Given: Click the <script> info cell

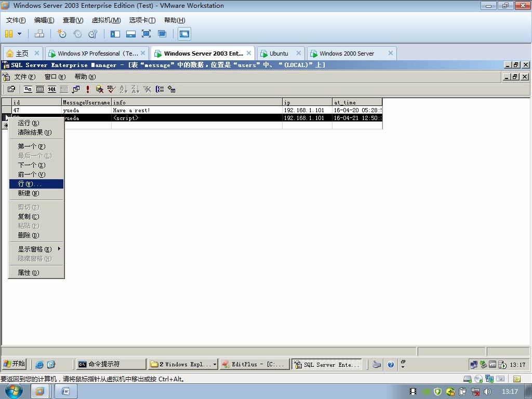Looking at the screenshot, I should tap(197, 118).
